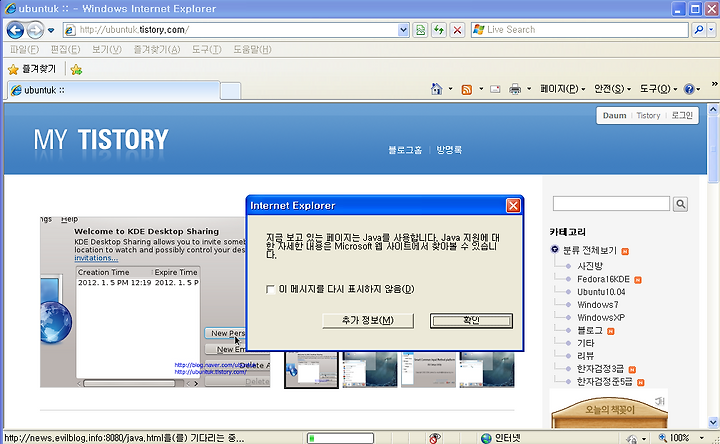
Task: Click the Print icon
Action: 515,89
